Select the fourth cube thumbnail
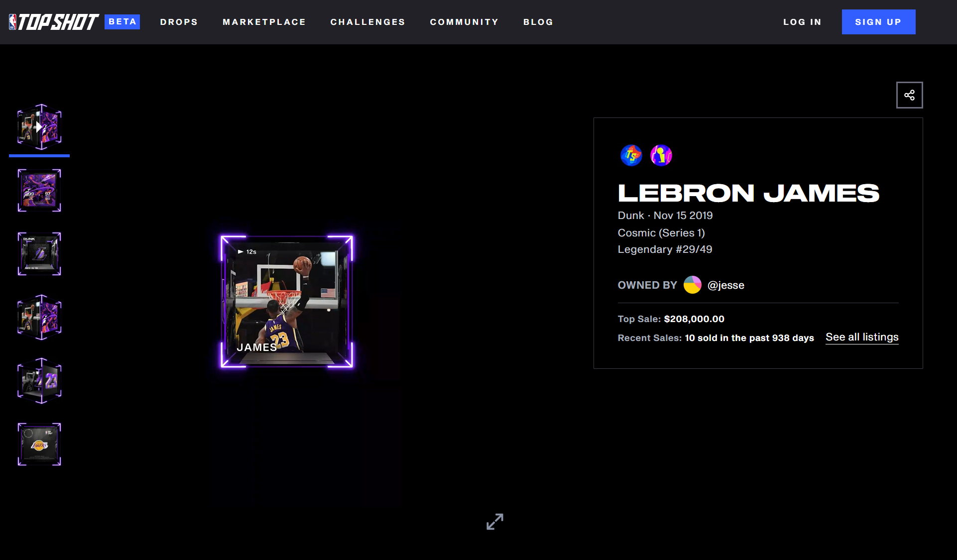 [39, 317]
